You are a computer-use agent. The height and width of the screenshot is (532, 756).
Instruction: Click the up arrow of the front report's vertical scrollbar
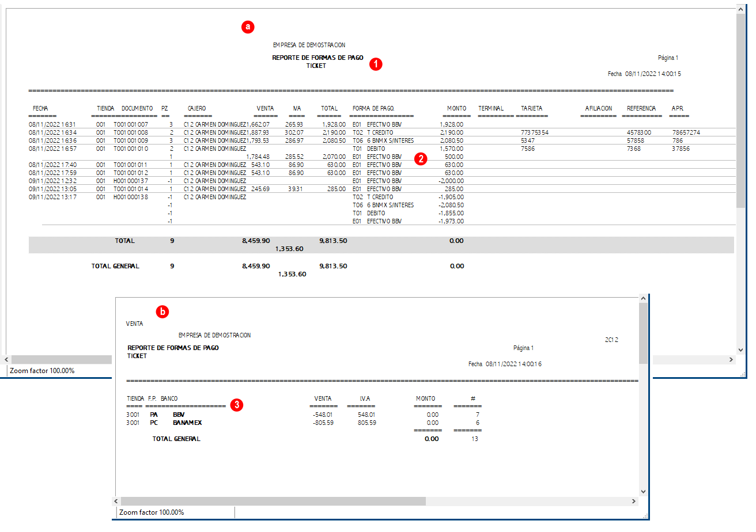pyautogui.click(x=644, y=298)
